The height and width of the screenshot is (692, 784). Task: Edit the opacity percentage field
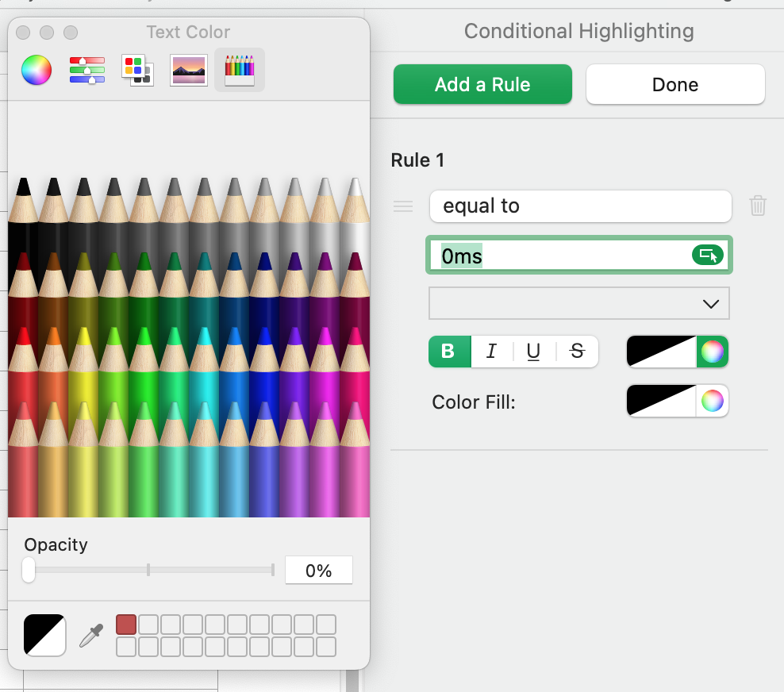click(x=318, y=570)
